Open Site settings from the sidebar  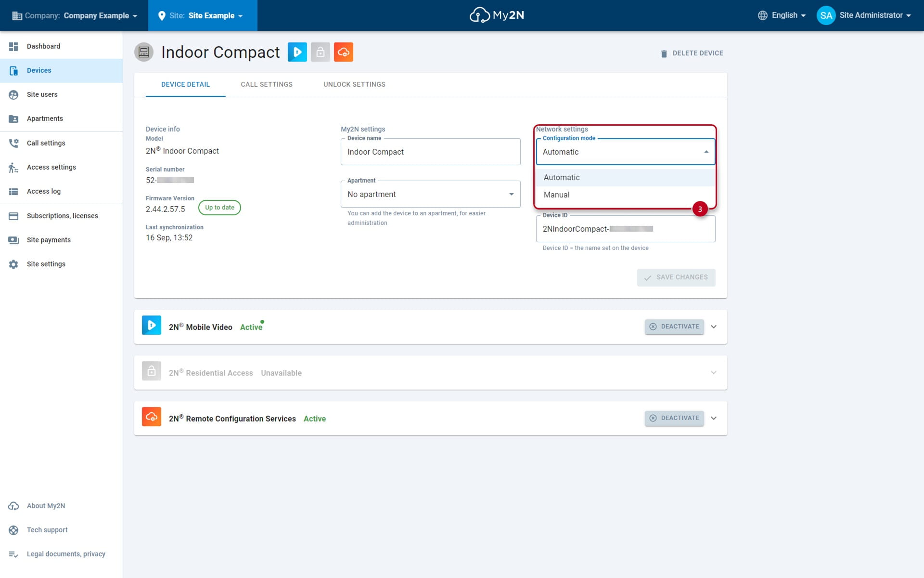tap(61, 264)
